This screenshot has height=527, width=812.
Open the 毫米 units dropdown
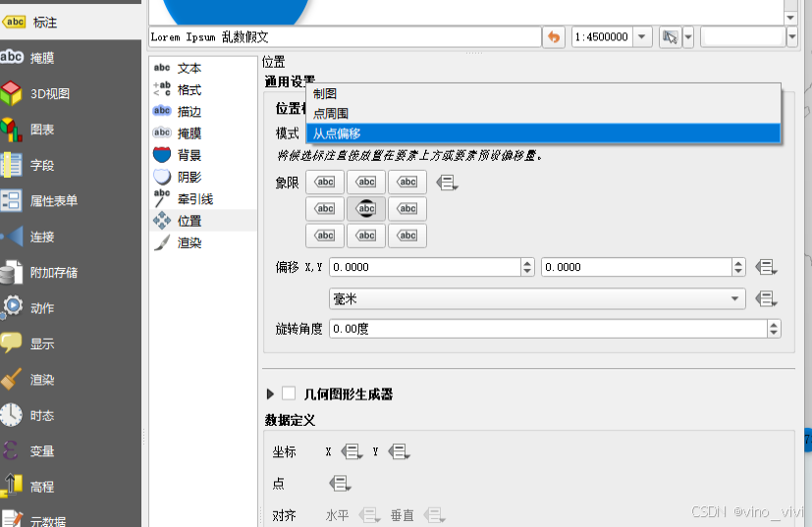[537, 298]
